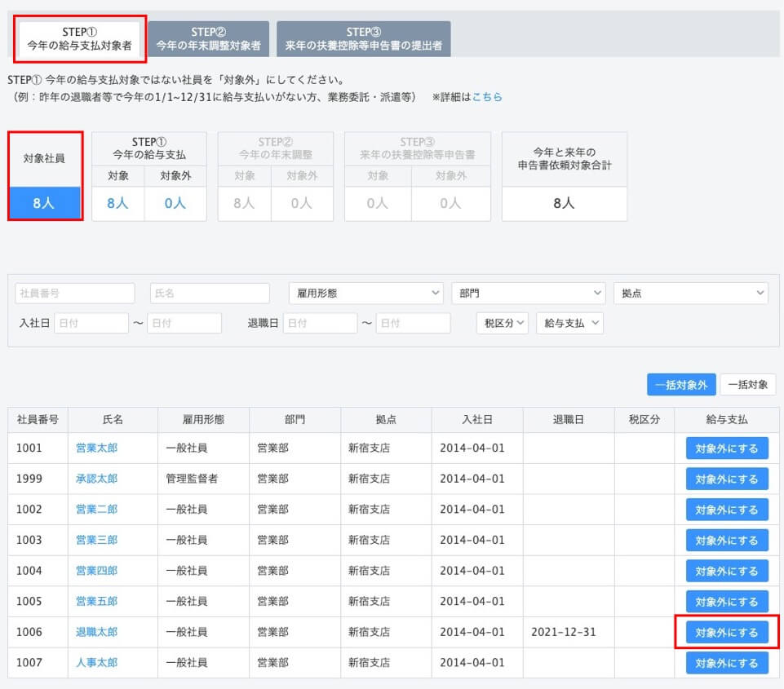Click the 社員番号 search field
Image resolution: width=784 pixels, height=689 pixels.
coord(75,294)
